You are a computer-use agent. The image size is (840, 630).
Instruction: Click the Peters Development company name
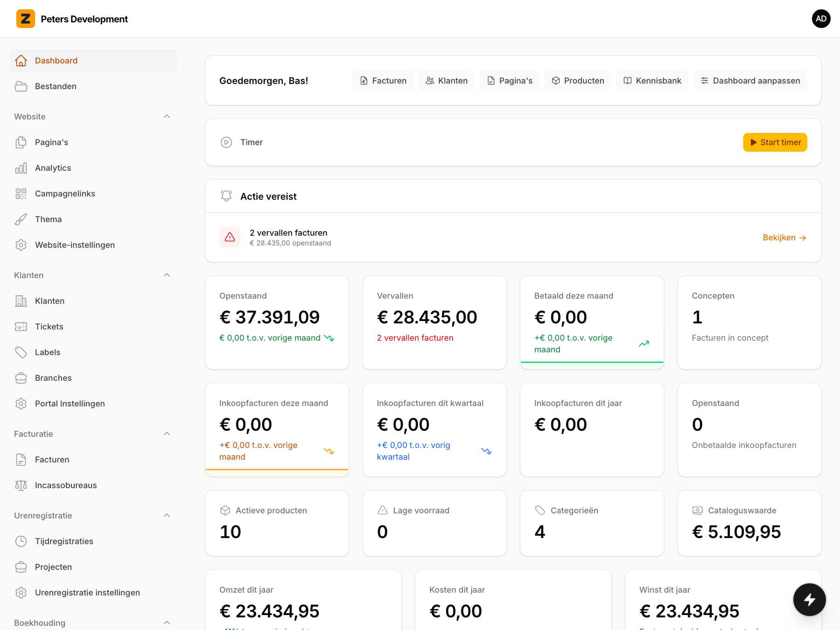click(x=84, y=19)
